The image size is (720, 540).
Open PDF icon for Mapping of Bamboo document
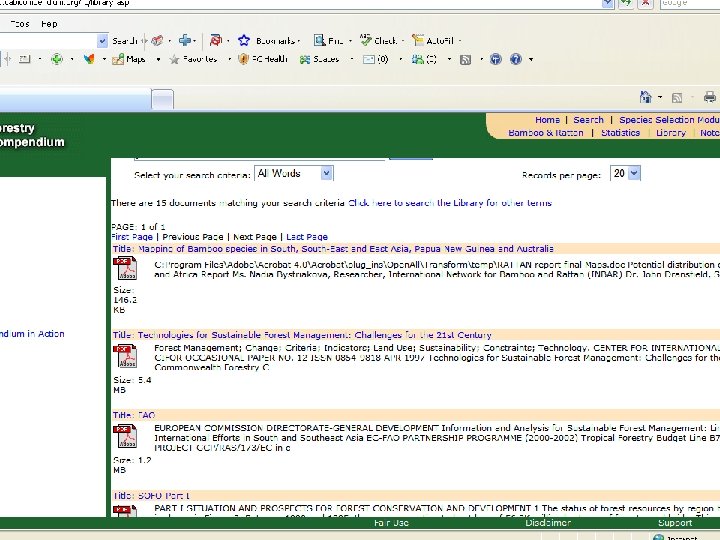[125, 268]
